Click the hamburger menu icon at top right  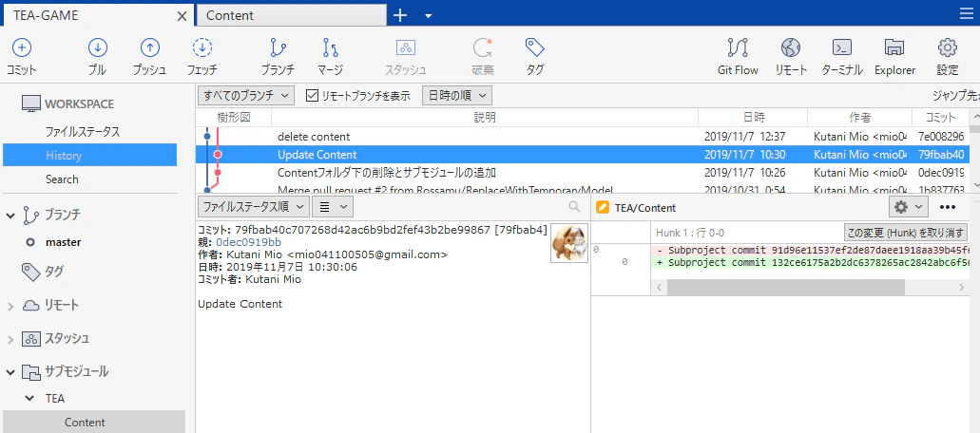[966, 13]
